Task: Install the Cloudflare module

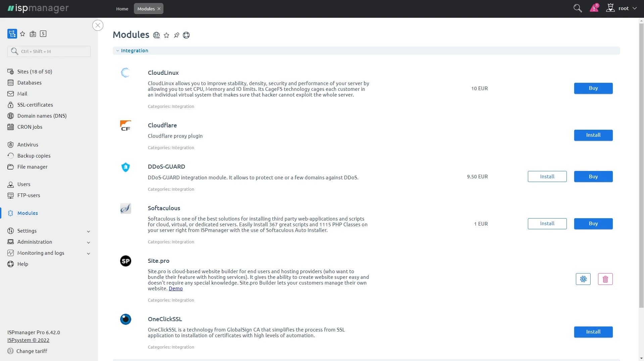Action: coord(593,135)
